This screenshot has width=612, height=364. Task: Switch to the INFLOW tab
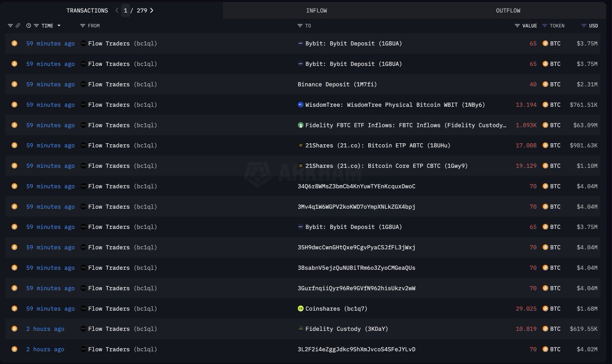coord(317,10)
